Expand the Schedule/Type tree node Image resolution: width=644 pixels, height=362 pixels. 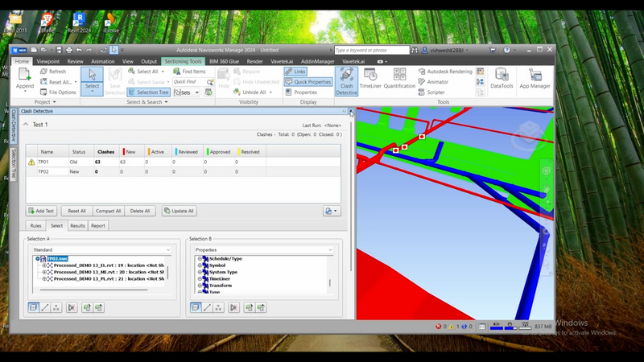(200, 258)
